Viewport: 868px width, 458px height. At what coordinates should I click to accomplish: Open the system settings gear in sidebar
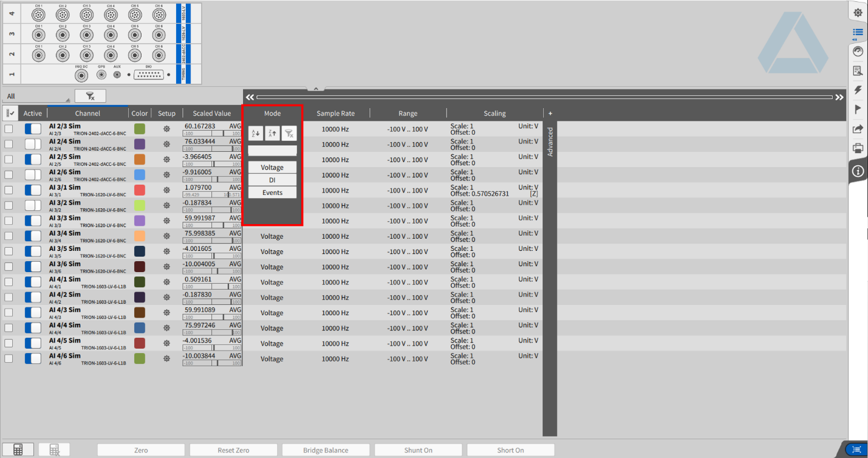pyautogui.click(x=858, y=13)
